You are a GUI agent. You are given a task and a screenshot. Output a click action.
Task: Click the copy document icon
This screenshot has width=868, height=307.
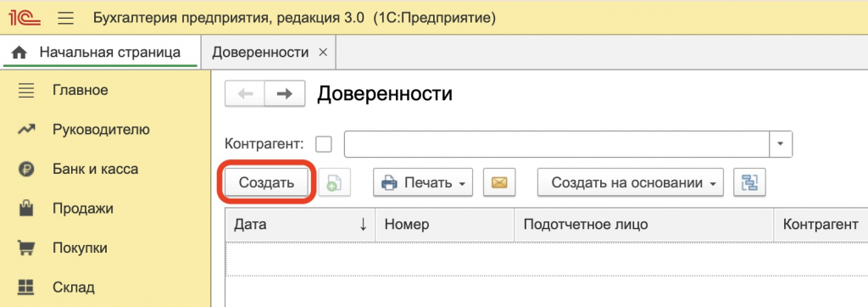[x=334, y=183]
